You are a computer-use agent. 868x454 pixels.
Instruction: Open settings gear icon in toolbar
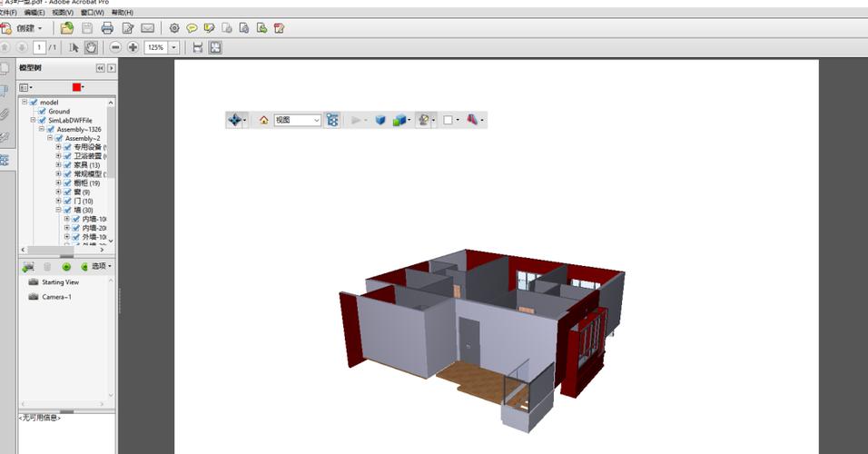(x=174, y=27)
